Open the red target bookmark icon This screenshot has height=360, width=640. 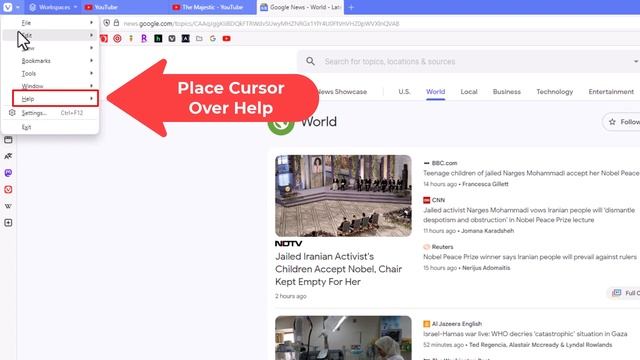coord(117,38)
